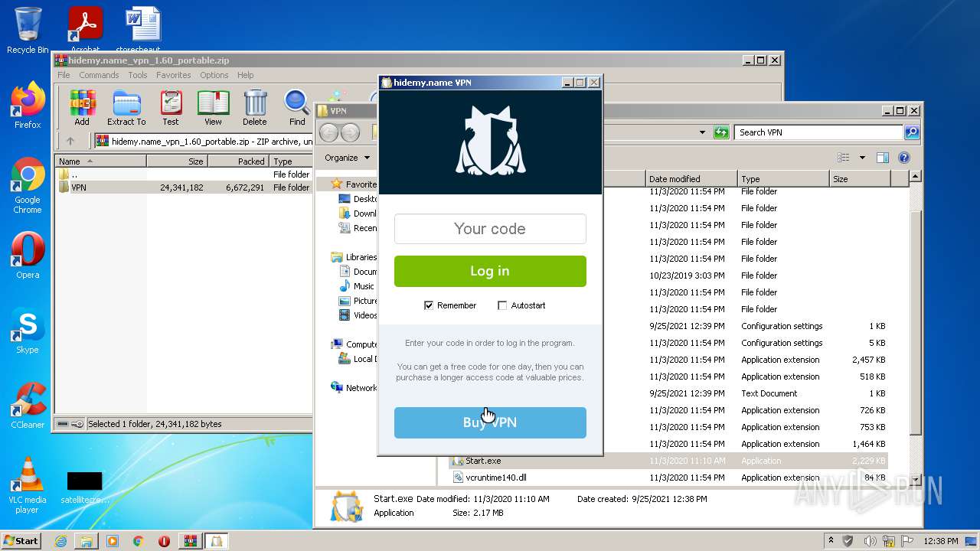Click the Action Center flag tray icon
The image size is (980, 551).
pos(907,541)
